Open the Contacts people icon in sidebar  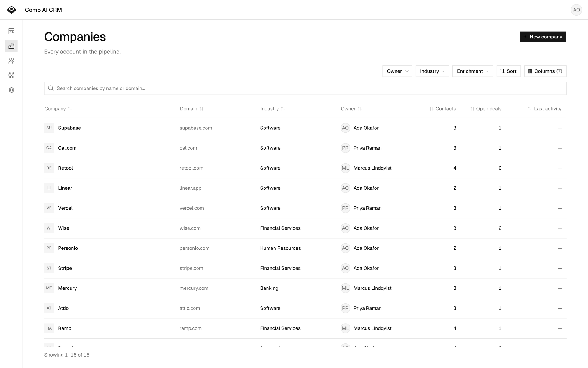pos(11,61)
